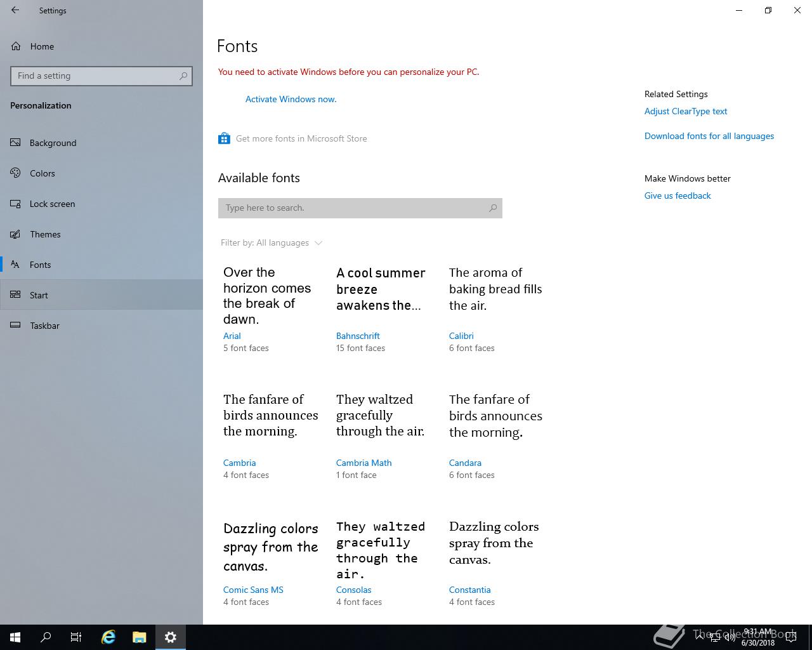Image resolution: width=812 pixels, height=650 pixels.
Task: Open the Filter by languages dropdown
Action: tap(272, 242)
